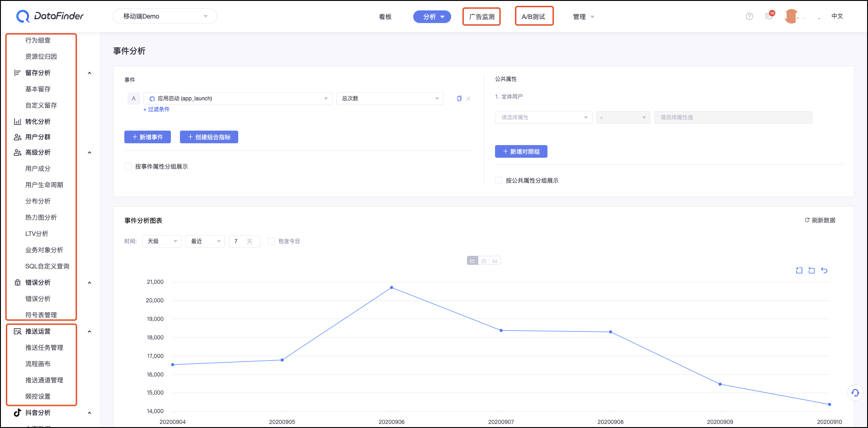868x428 pixels.
Task: Click the DataFinder logo
Action: click(50, 16)
